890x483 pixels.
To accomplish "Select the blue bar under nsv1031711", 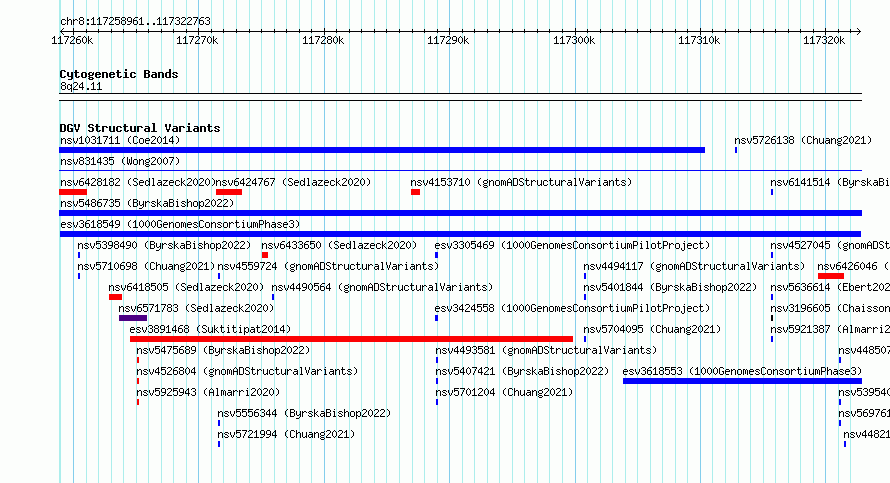I will (x=382, y=150).
